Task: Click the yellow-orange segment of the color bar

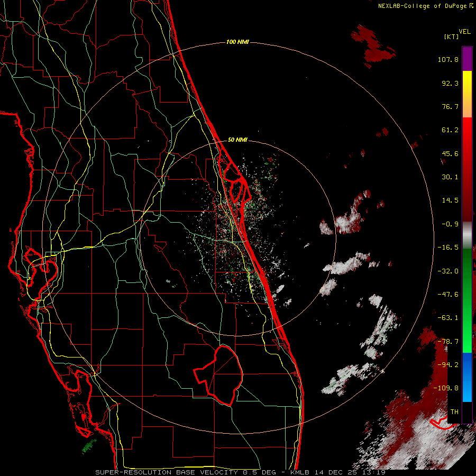Action: click(x=467, y=94)
